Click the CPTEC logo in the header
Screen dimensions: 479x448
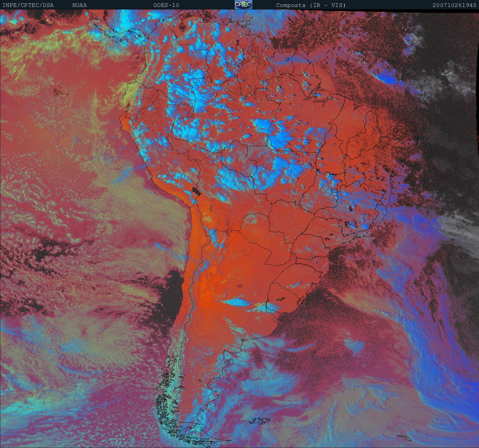(x=243, y=5)
